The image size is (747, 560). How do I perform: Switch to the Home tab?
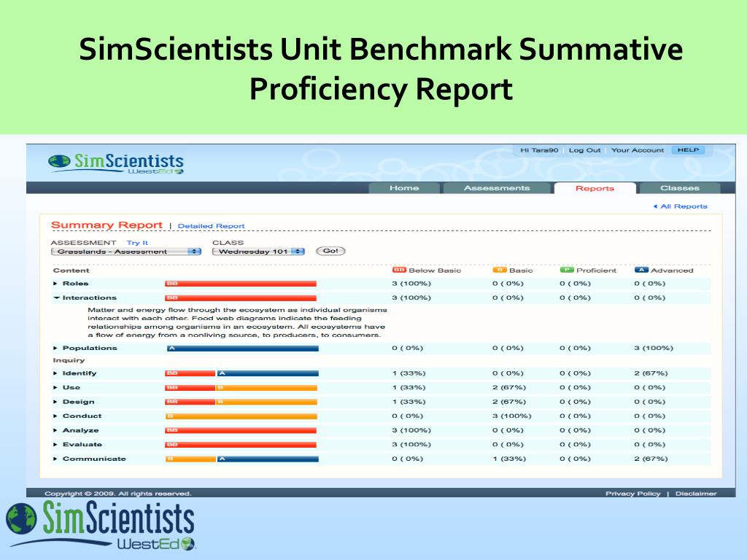pos(404,188)
